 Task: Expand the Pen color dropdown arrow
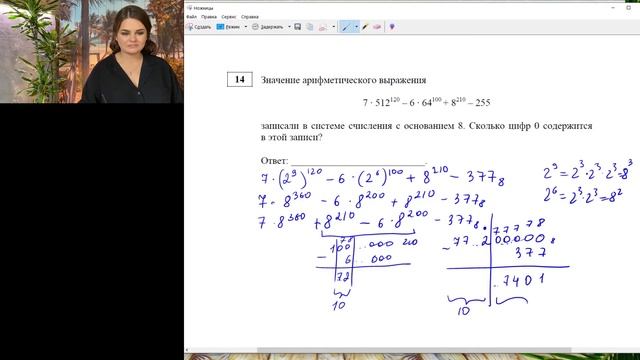356,27
